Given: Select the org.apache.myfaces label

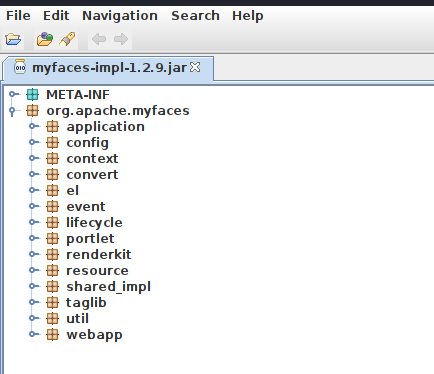Looking at the screenshot, I should point(118,111).
